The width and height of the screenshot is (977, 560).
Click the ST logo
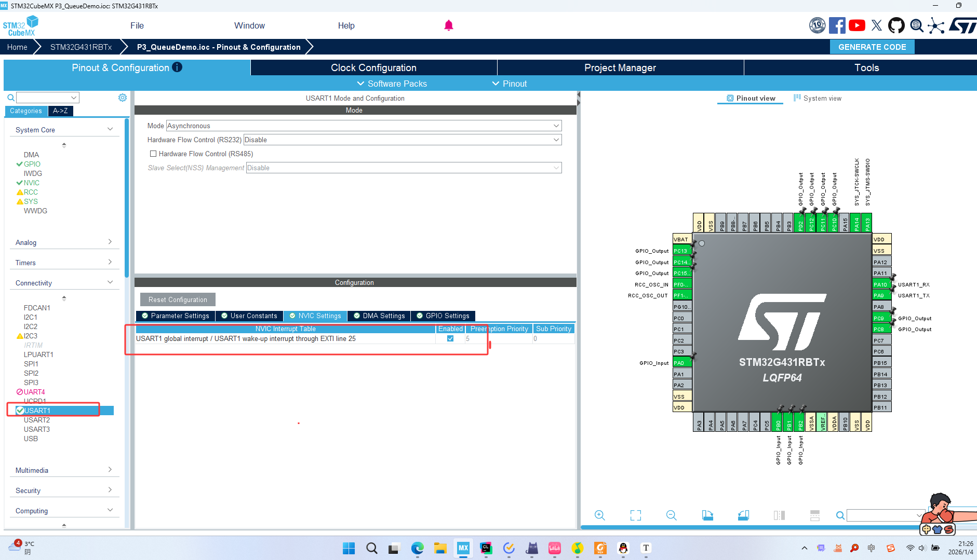click(x=962, y=25)
